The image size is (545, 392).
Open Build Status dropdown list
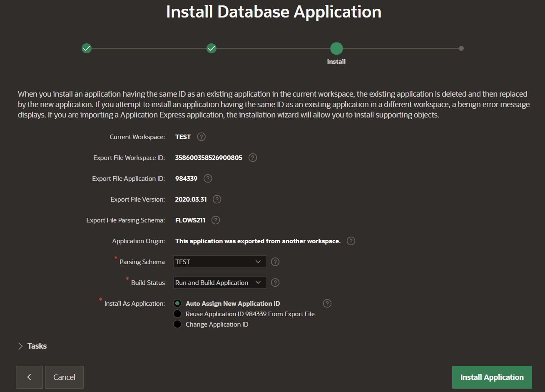pyautogui.click(x=220, y=282)
